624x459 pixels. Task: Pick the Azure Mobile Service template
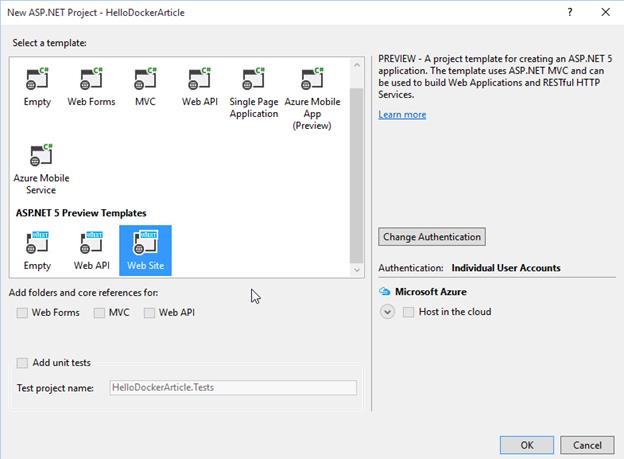[x=41, y=169]
